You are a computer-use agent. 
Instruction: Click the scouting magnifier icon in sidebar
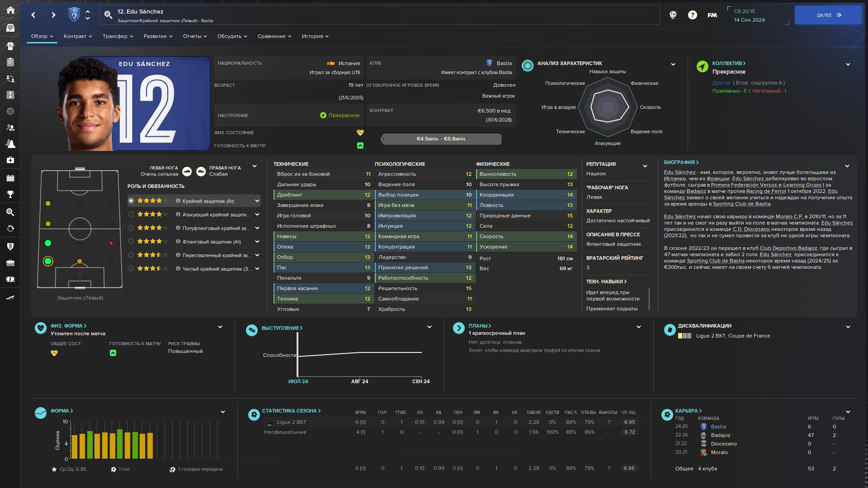point(10,212)
